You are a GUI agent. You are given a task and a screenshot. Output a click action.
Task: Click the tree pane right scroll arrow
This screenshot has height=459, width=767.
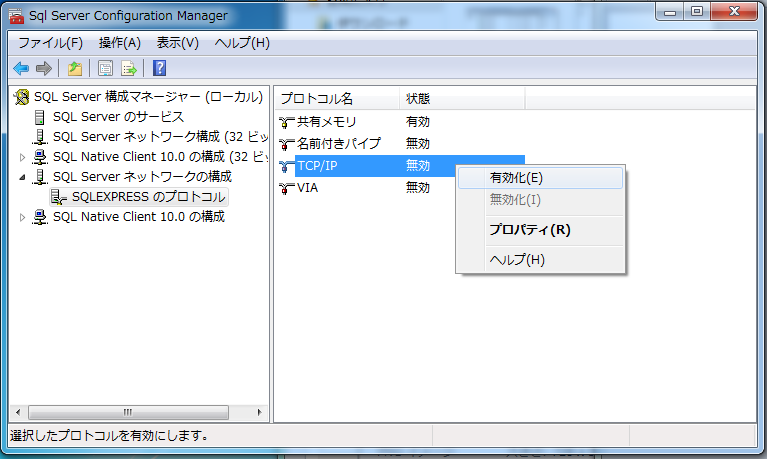(x=260, y=413)
